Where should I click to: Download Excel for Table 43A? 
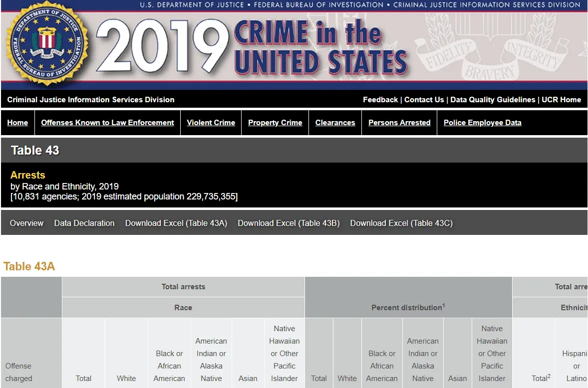point(176,223)
